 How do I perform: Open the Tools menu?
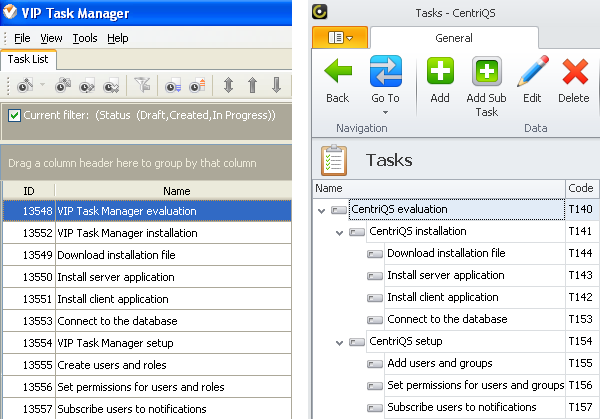coord(85,38)
